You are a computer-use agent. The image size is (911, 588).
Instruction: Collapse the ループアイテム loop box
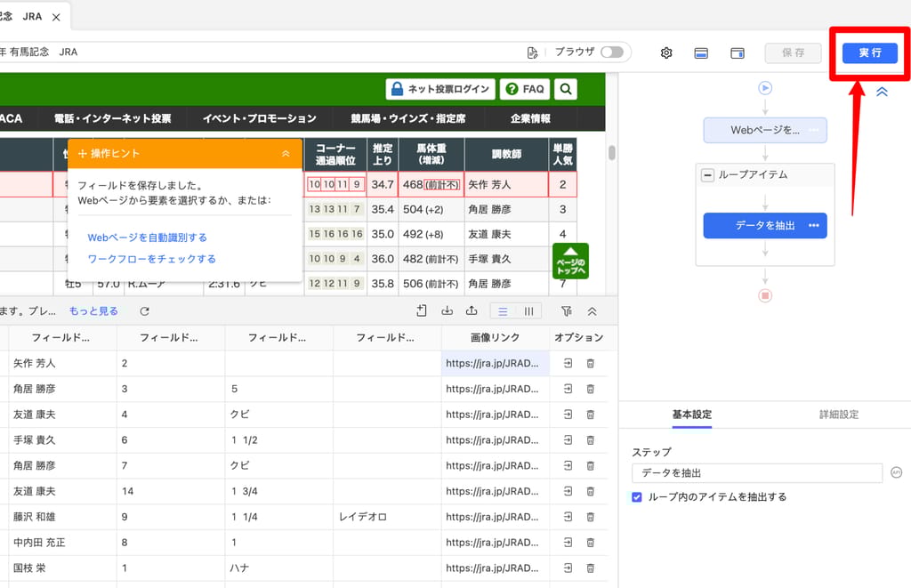(707, 175)
